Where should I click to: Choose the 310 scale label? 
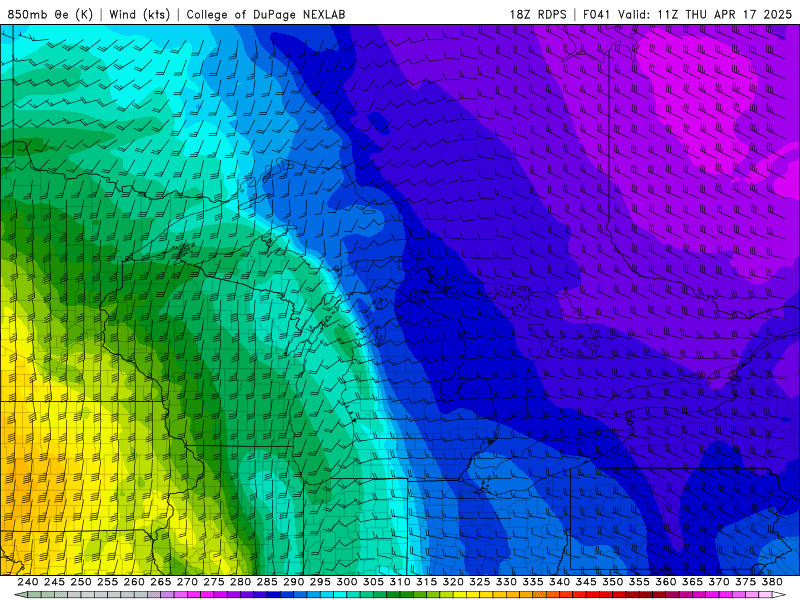pos(399,582)
